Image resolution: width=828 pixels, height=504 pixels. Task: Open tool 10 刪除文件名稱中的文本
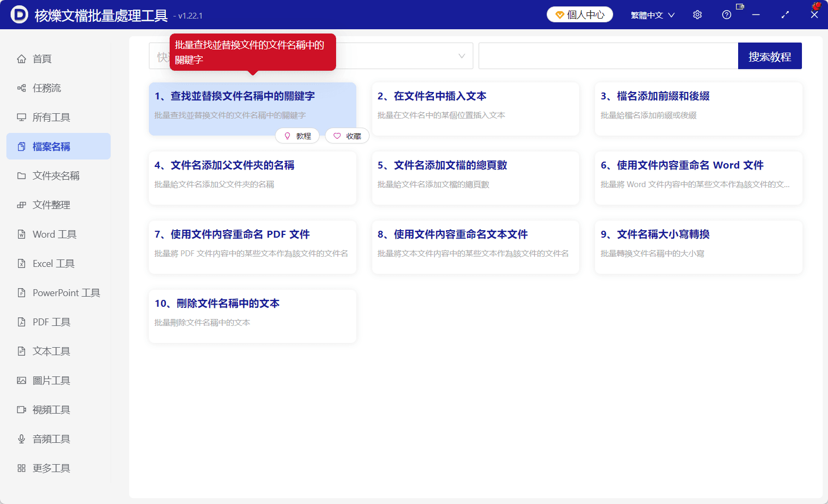253,316
